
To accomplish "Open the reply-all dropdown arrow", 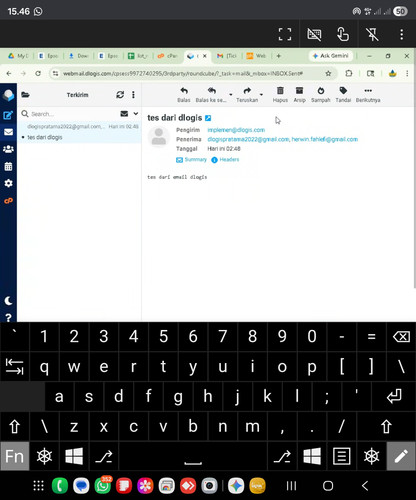I will coord(231,95).
